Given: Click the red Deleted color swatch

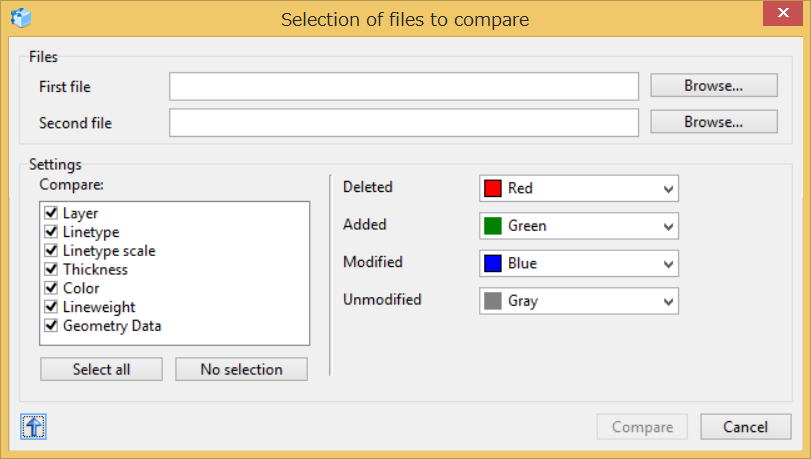Looking at the screenshot, I should click(x=492, y=188).
